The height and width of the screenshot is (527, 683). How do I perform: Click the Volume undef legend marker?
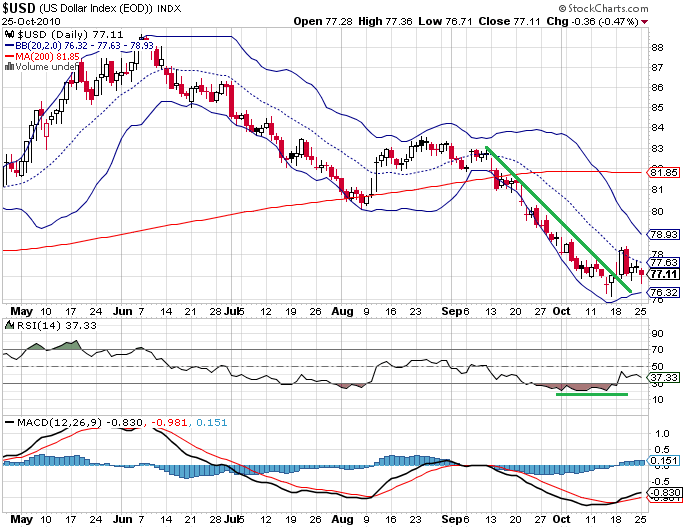pos(10,68)
